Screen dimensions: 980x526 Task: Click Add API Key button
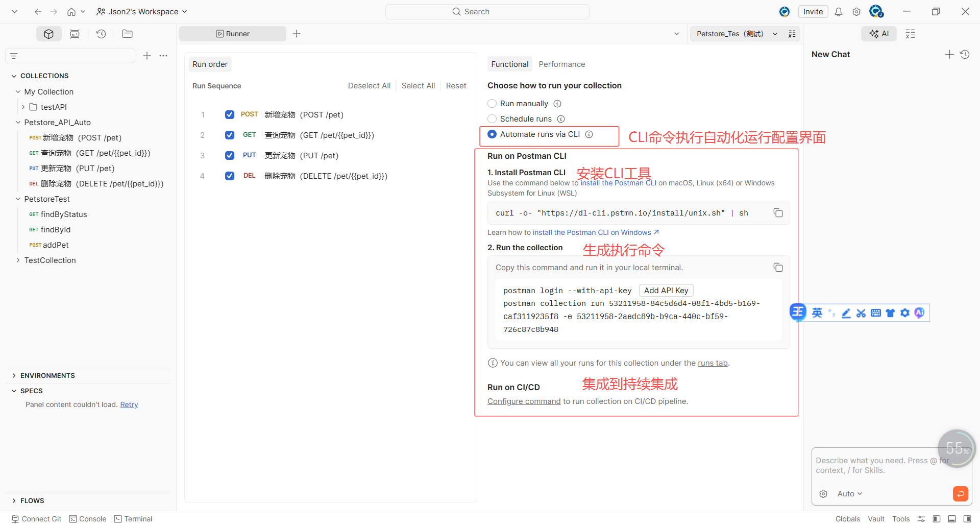click(666, 291)
